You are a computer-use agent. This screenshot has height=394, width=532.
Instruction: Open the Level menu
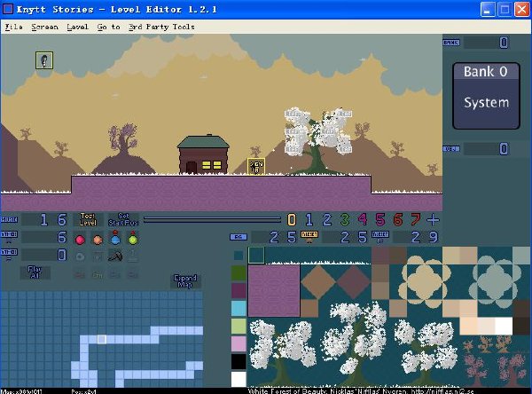(x=77, y=27)
